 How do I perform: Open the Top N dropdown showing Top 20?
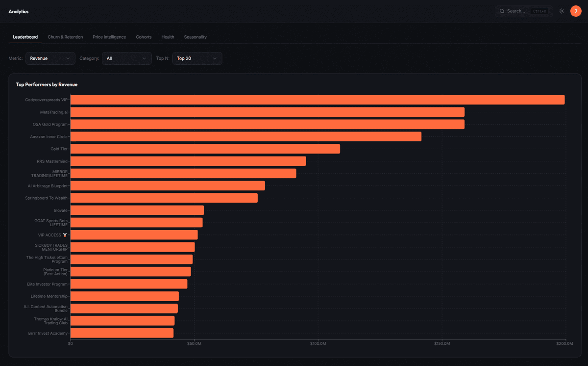click(x=197, y=58)
